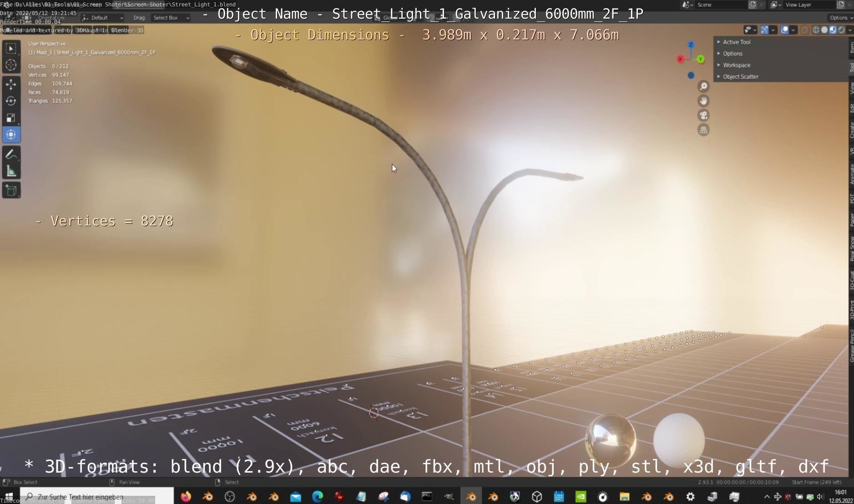Click the taskbar clock showing 16:01
The image size is (854, 504).
pyautogui.click(x=841, y=496)
